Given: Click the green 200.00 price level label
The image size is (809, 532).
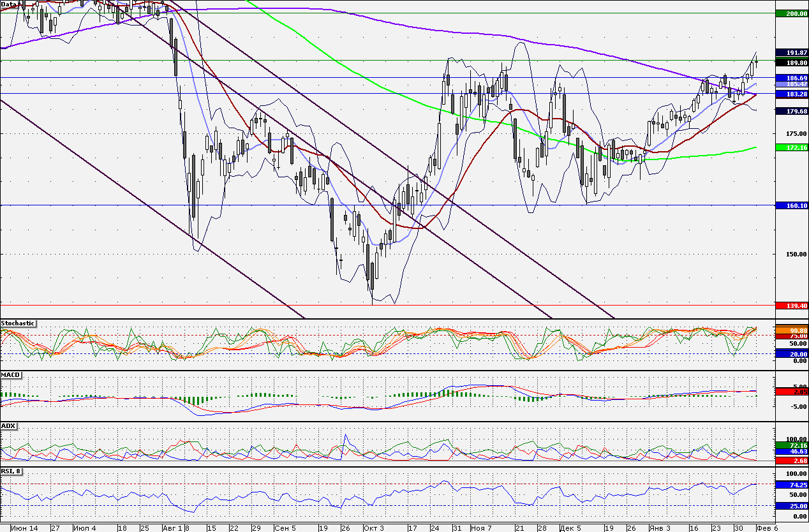Looking at the screenshot, I should (790, 13).
